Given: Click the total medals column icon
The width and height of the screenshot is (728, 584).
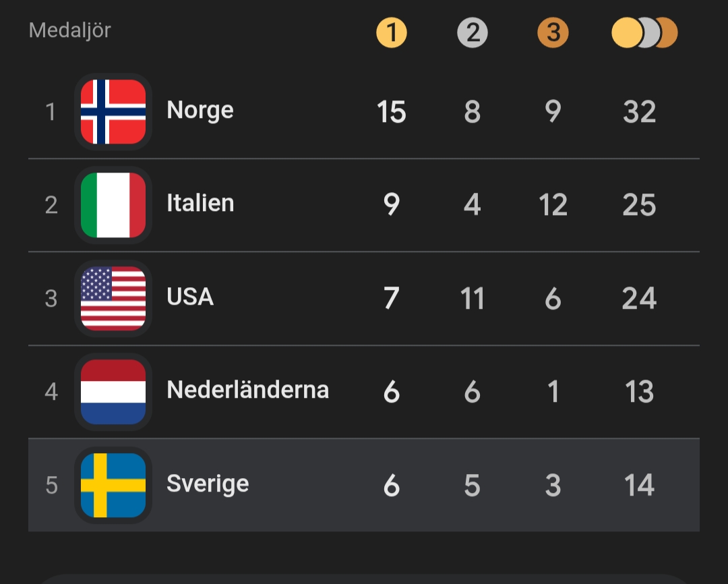Looking at the screenshot, I should click(644, 33).
